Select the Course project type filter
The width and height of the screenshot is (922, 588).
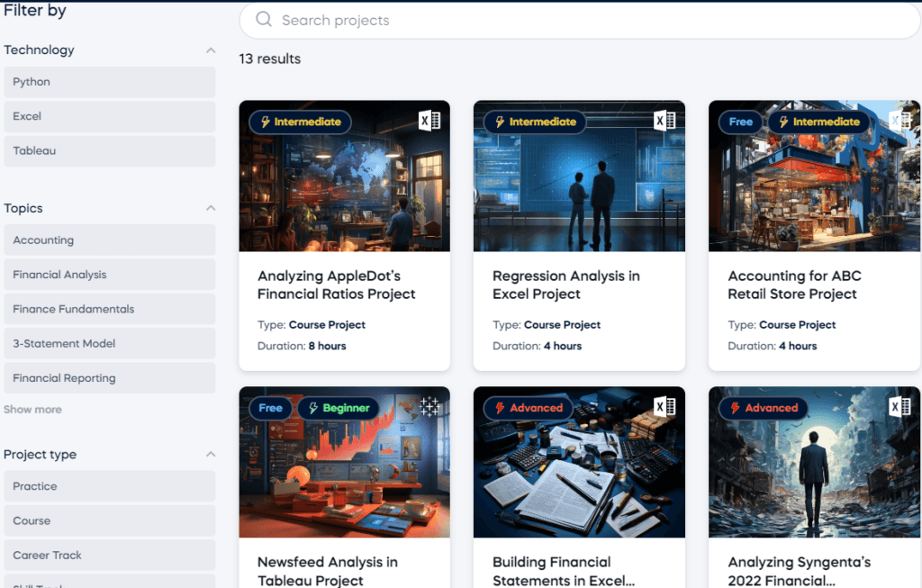109,521
